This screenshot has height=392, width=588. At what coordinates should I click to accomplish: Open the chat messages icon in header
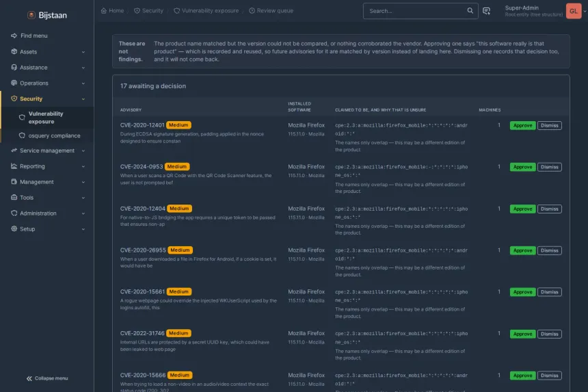pos(486,11)
